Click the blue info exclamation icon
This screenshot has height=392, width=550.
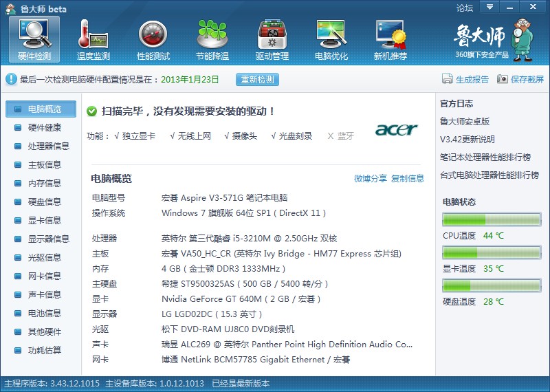pos(11,79)
